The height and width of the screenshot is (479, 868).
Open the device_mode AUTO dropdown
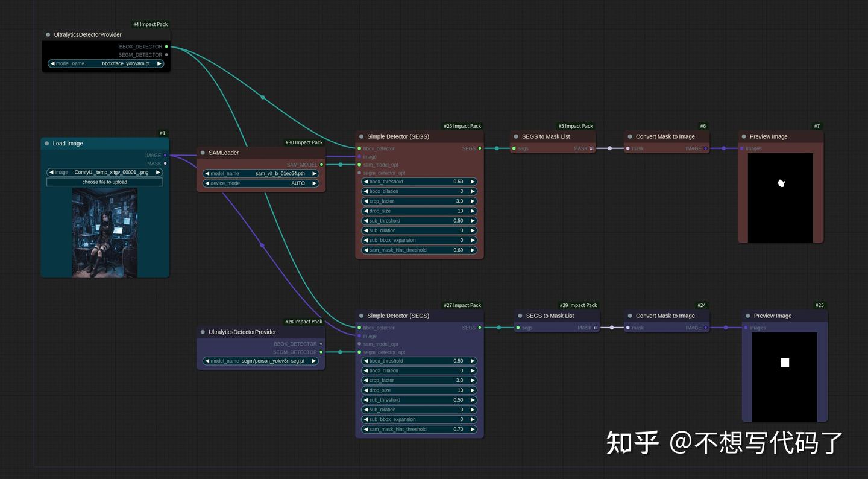[x=260, y=183]
